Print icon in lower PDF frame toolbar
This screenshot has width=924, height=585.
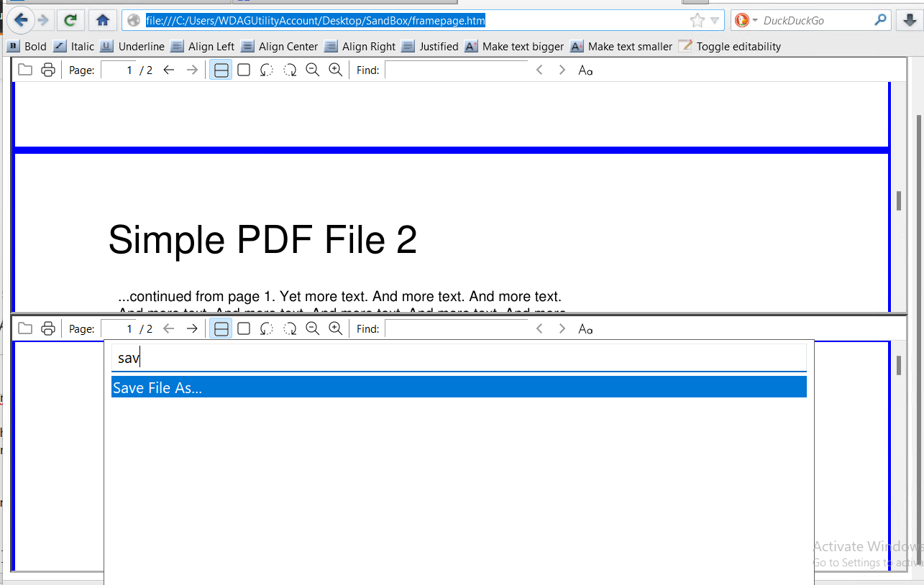(48, 328)
